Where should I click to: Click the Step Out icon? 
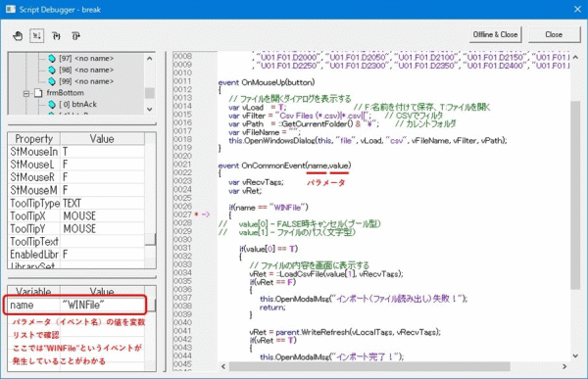75,35
